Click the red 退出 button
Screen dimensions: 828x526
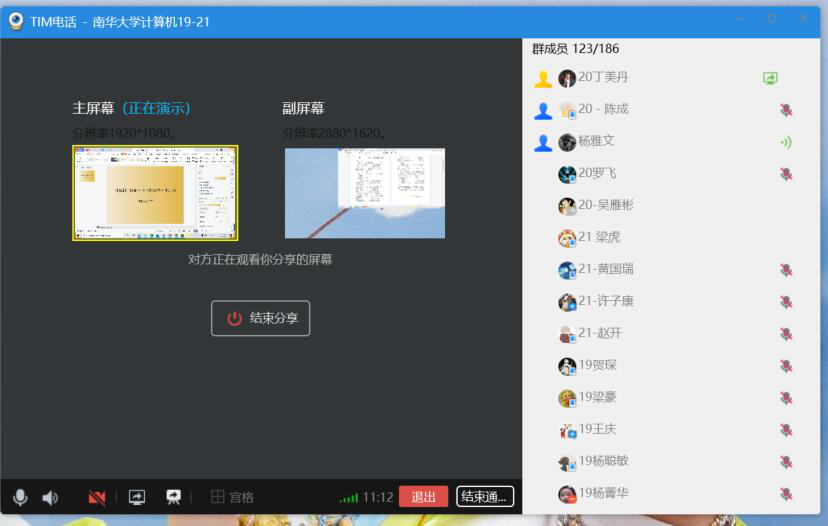click(x=423, y=497)
